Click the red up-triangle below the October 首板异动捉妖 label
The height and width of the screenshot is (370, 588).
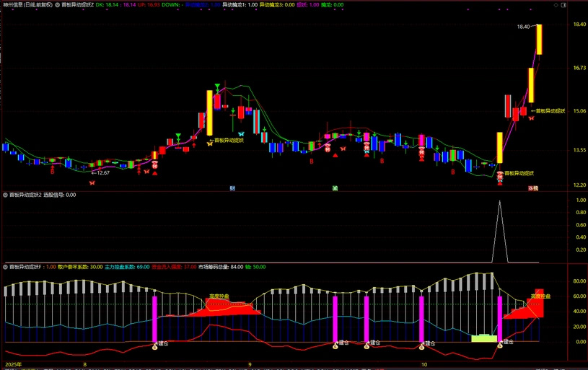click(500, 183)
